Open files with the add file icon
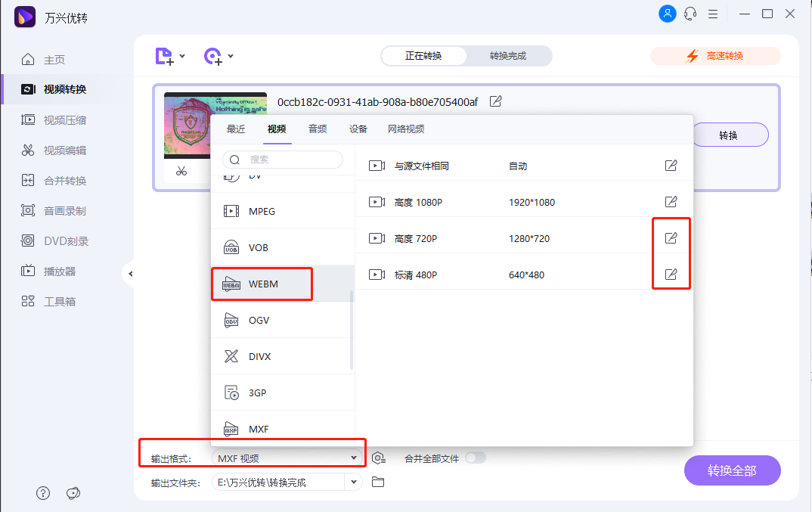Viewport: 812px width, 512px height. 165,56
